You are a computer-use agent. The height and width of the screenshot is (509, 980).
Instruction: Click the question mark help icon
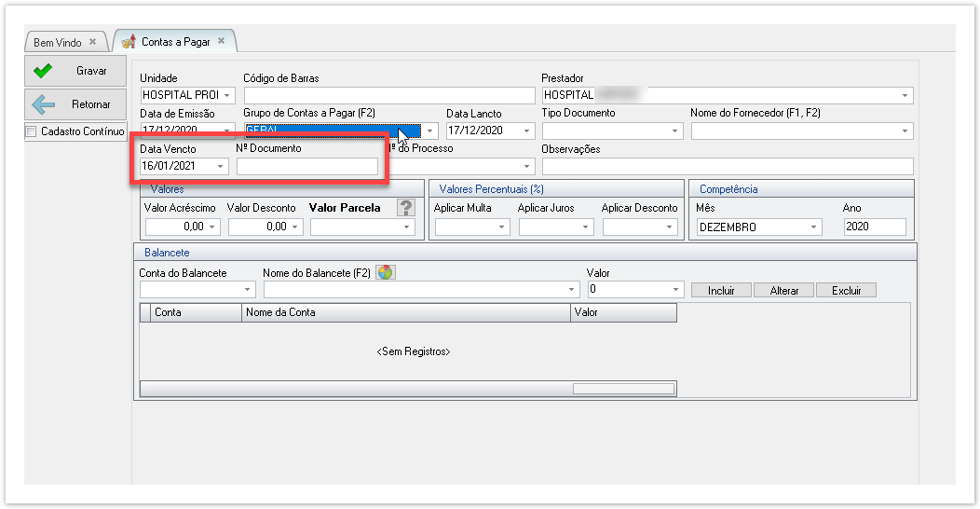click(405, 208)
